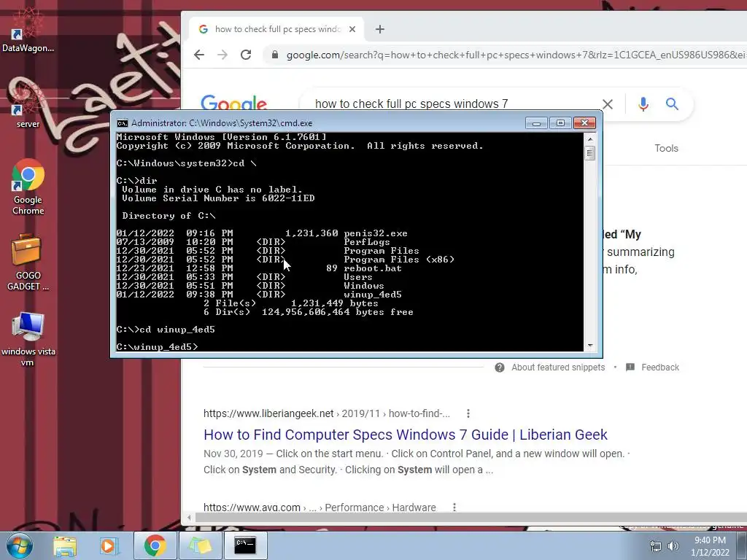This screenshot has width=747, height=560.
Task: Click the 'winup_4ed5' directory listing line
Action: point(259,295)
